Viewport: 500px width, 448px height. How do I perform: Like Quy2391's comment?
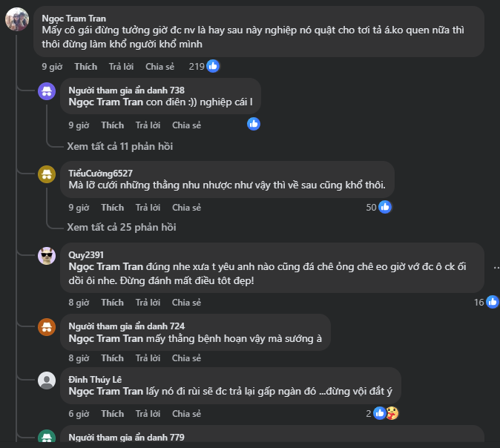[x=112, y=303]
